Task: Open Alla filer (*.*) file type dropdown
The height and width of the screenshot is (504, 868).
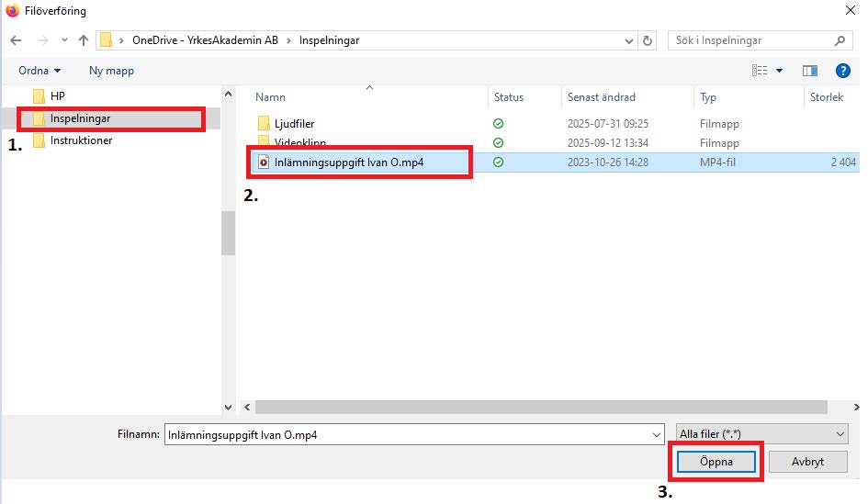Action: coord(761,434)
